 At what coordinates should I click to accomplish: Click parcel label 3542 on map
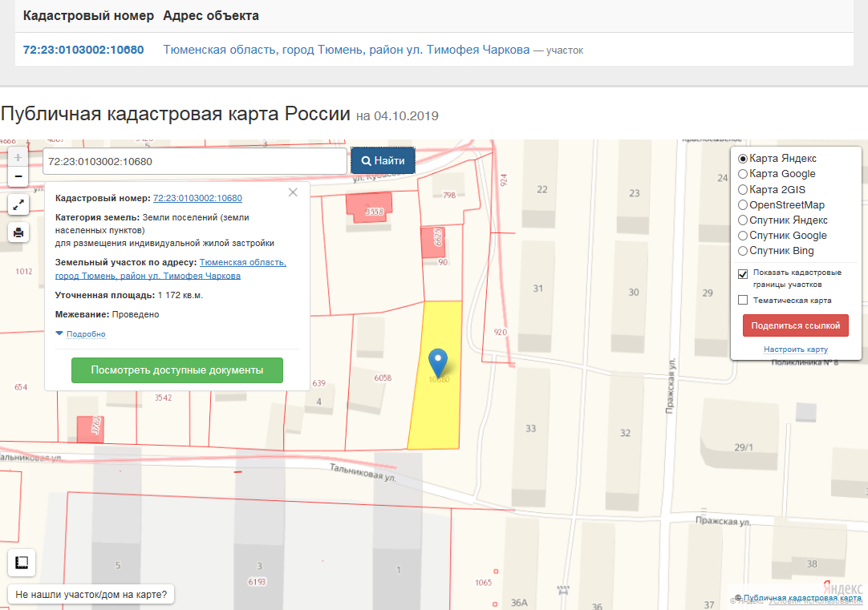click(x=164, y=398)
